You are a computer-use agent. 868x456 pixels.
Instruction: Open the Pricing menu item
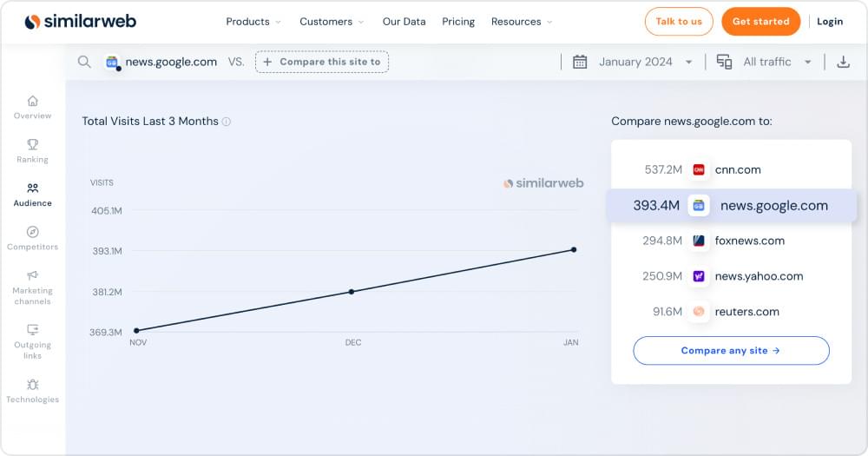point(458,22)
